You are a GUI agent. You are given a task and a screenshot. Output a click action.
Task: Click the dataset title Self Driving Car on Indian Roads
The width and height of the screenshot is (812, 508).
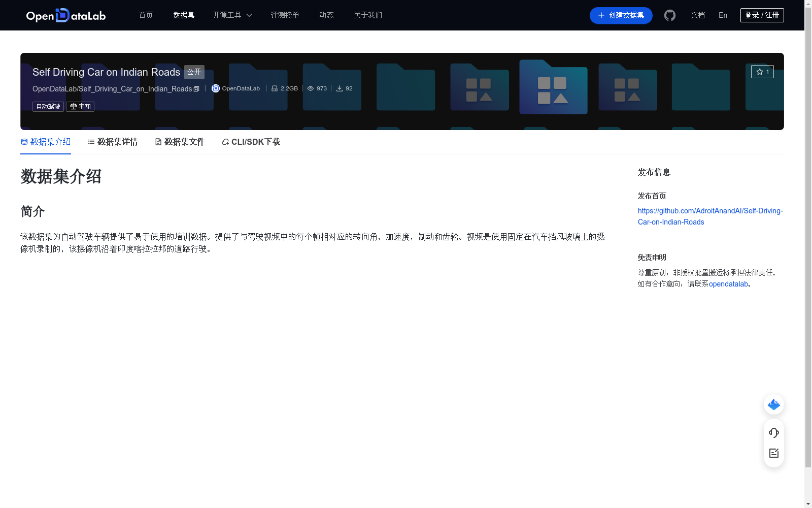106,72
